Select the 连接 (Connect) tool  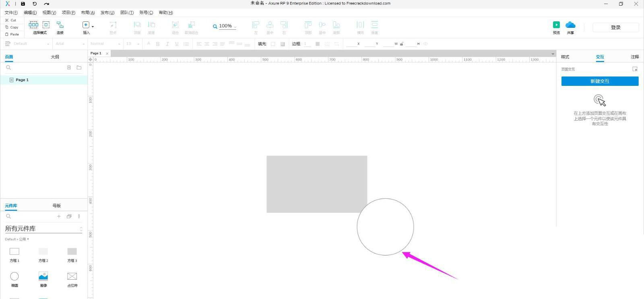[60, 25]
